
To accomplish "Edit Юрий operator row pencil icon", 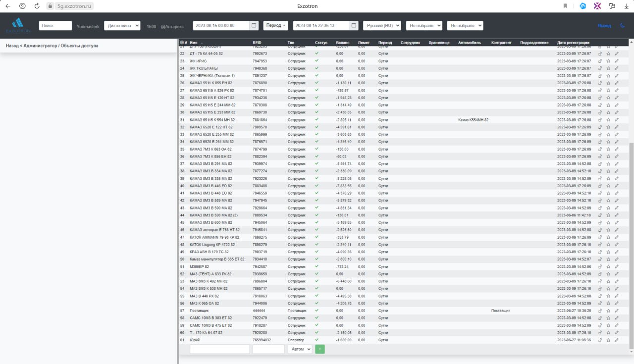I will click(x=617, y=340).
